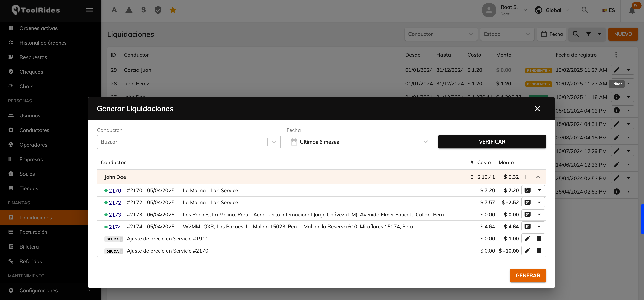
Task: Delete the Ajuste de precio en Servicio #1911 entry
Action: pos(539,238)
